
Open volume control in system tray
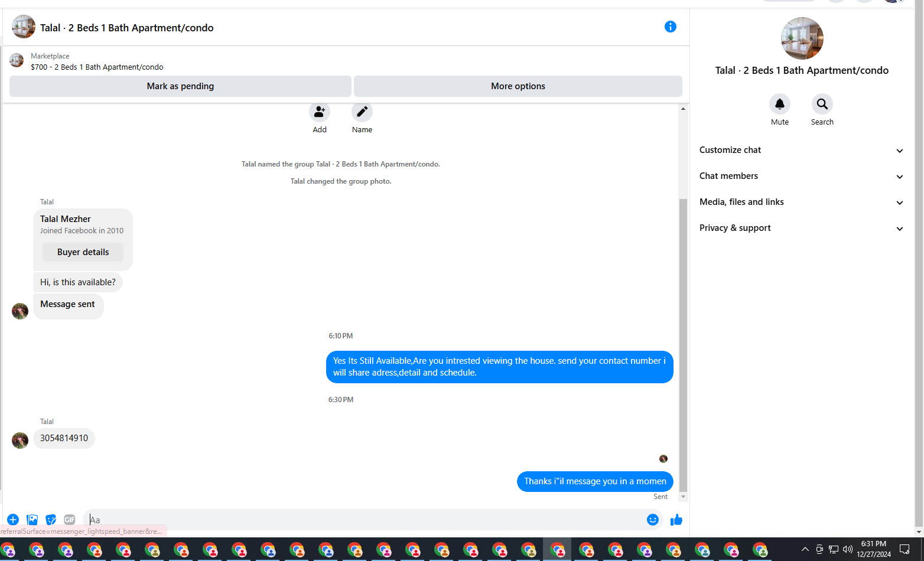click(848, 549)
